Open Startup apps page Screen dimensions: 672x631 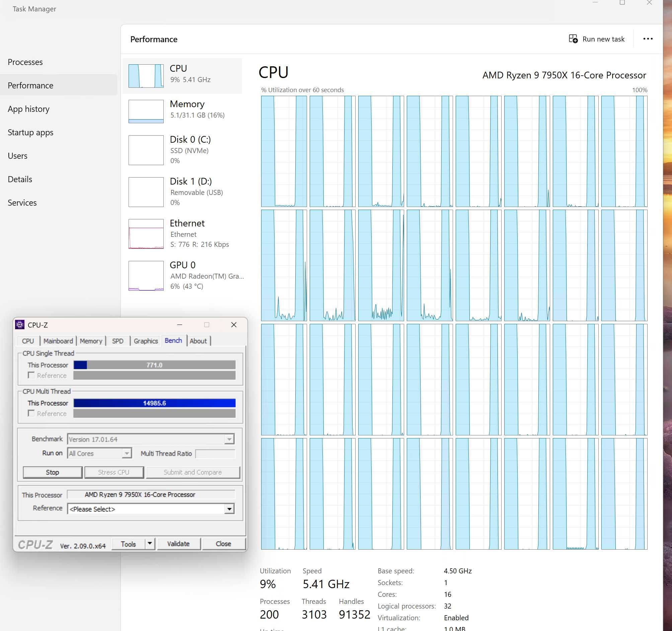click(x=30, y=133)
